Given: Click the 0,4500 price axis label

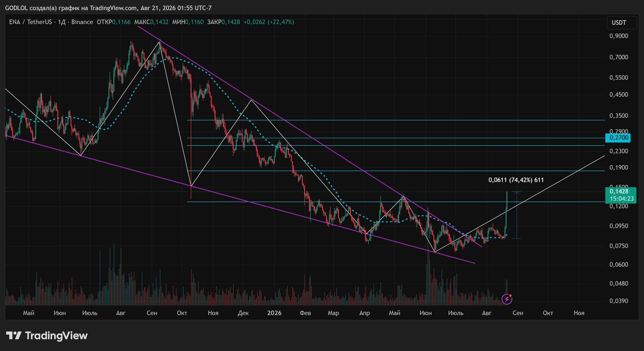Looking at the screenshot, I should tap(619, 95).
